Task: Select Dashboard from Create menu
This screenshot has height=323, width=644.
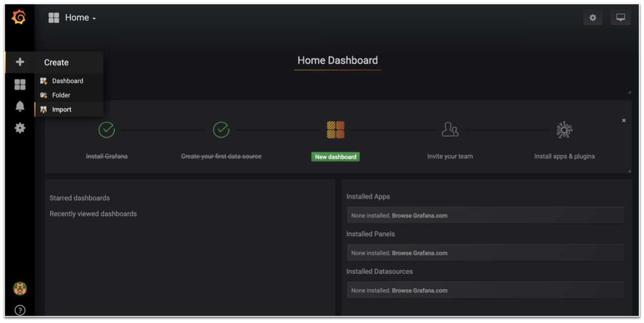Action: pyautogui.click(x=69, y=81)
